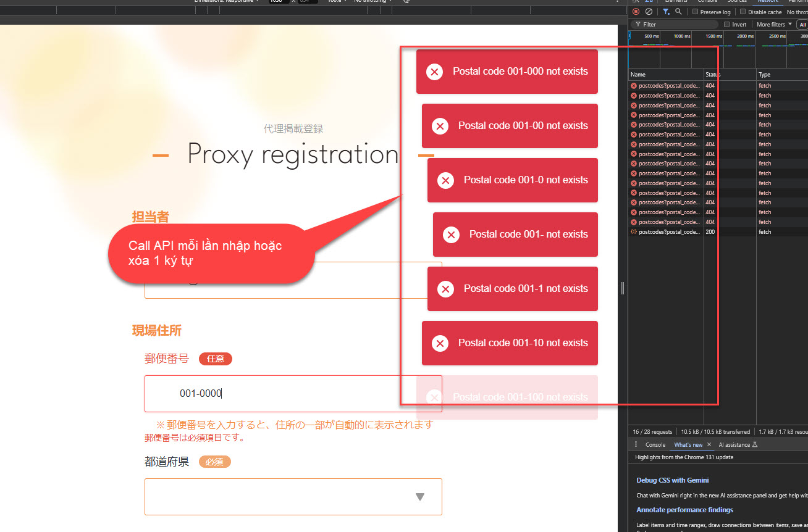This screenshot has width=808, height=532.
Task: Open the Console drawer tab
Action: click(x=655, y=444)
